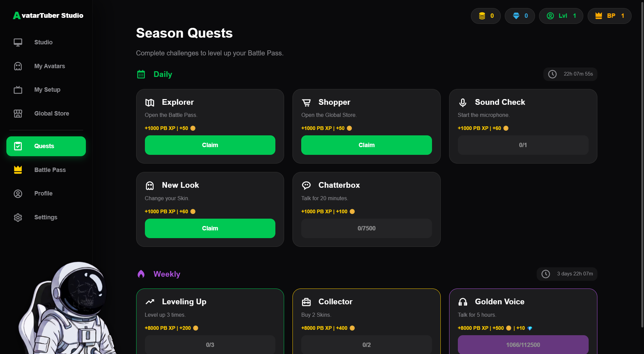Screen dimensions: 644x354
Task: Click the AvatarTuber Studio logo
Action: click(x=48, y=15)
